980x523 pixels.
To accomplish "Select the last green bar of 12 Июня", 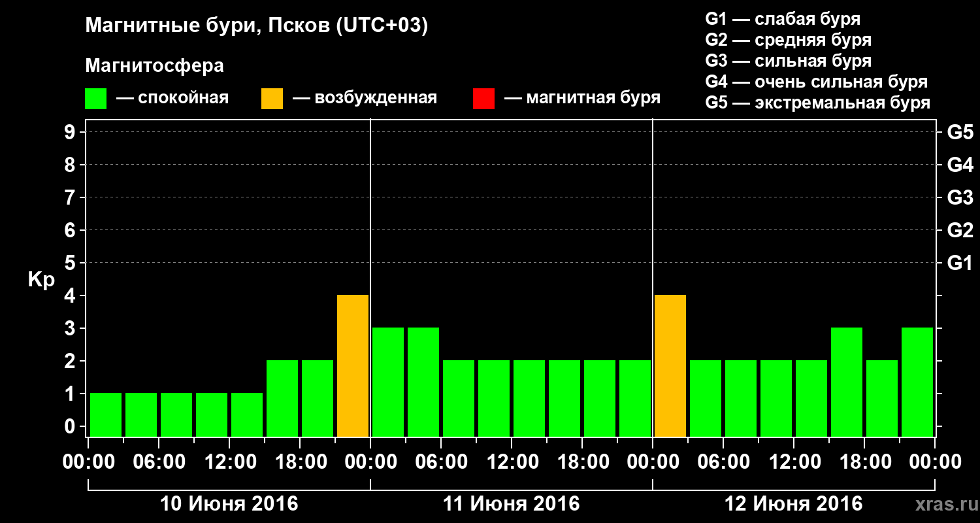I will pos(917,382).
